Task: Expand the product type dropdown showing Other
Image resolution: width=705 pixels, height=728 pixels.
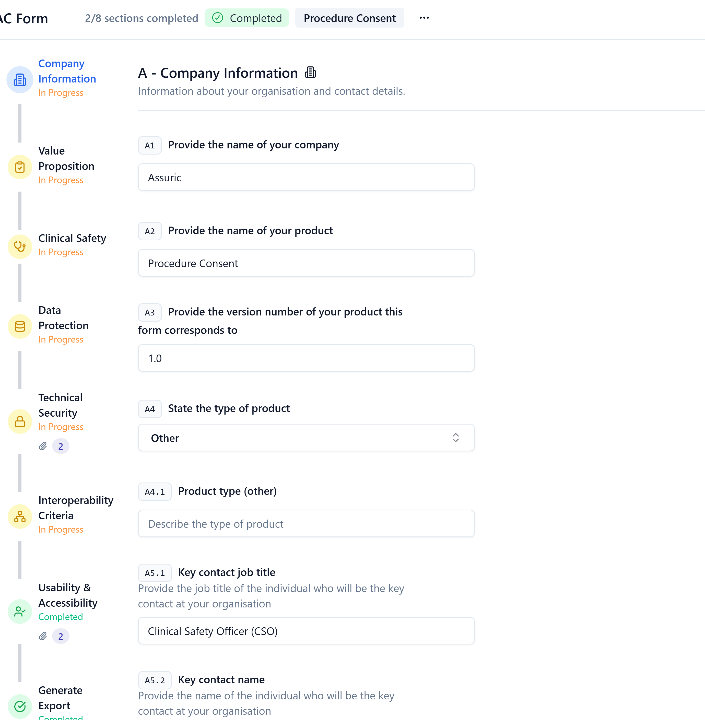Action: [306, 438]
